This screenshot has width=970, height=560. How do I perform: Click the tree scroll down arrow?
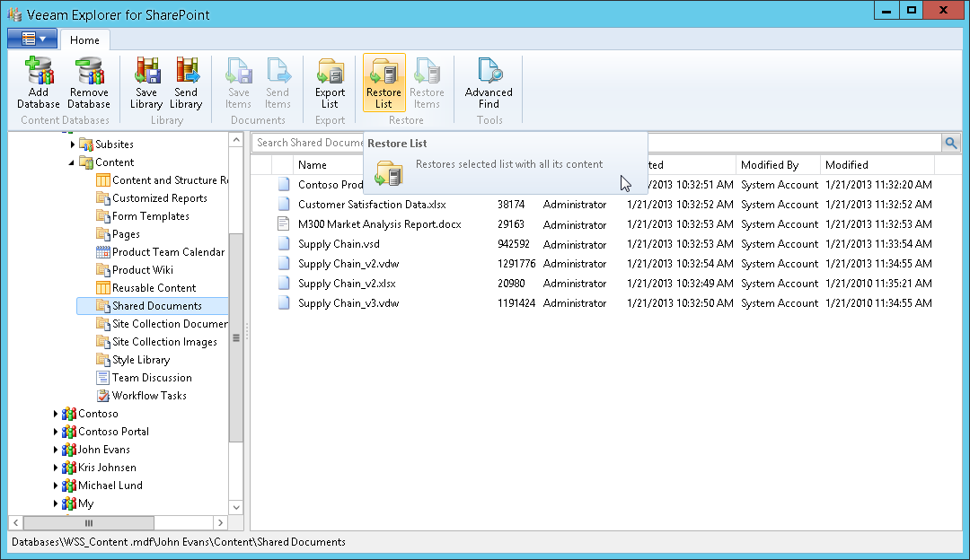(235, 507)
